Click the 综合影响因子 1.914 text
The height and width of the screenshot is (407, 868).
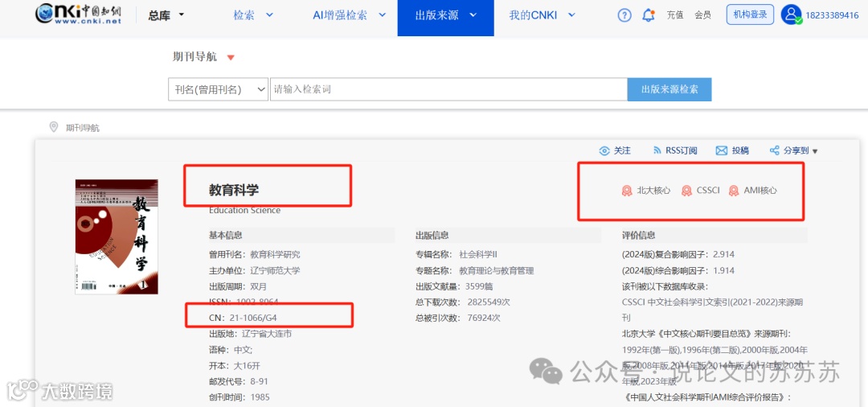tap(678, 271)
